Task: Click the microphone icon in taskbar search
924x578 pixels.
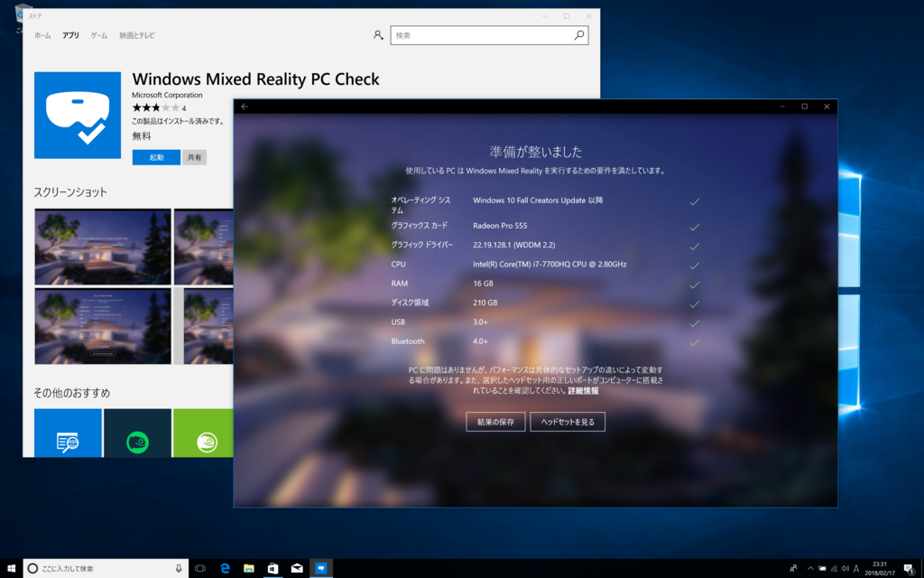Action: pos(179,569)
